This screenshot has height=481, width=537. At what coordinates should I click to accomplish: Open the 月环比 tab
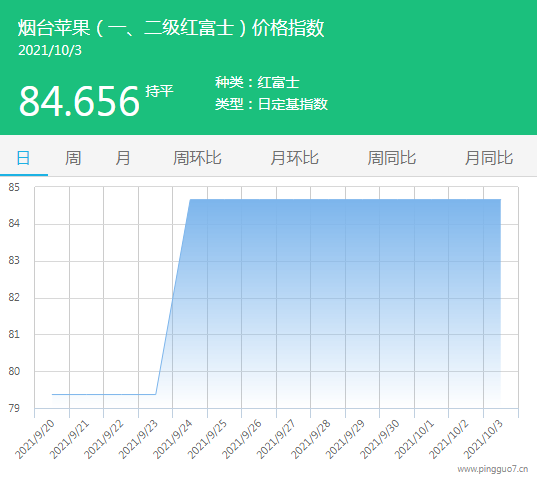[x=295, y=158]
